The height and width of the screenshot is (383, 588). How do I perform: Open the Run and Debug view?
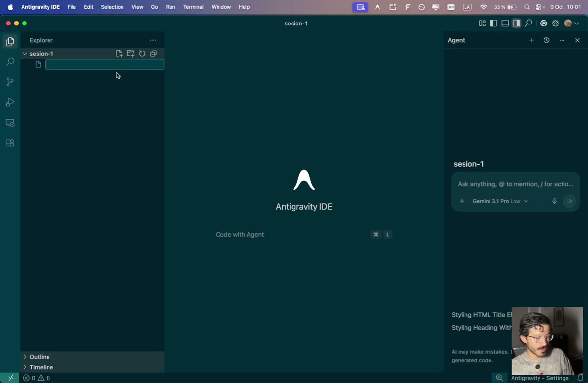pyautogui.click(x=10, y=102)
